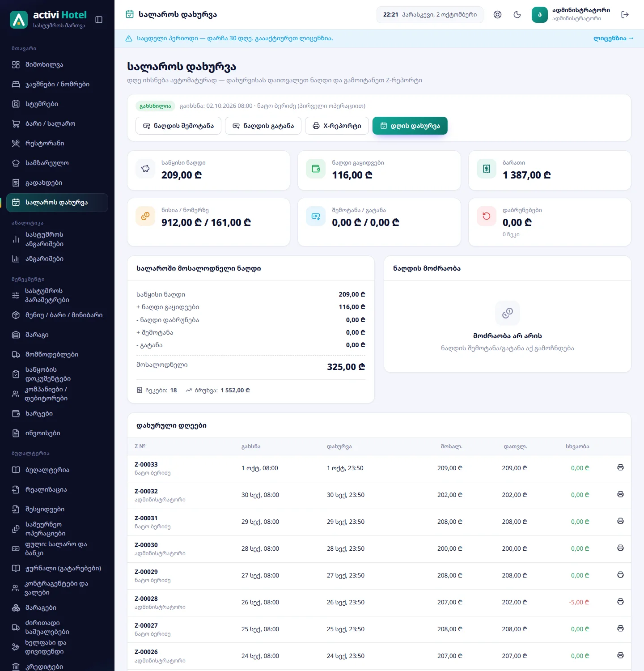The height and width of the screenshot is (671, 644).
Task: Collapse the sidebar panel icon
Action: click(99, 20)
